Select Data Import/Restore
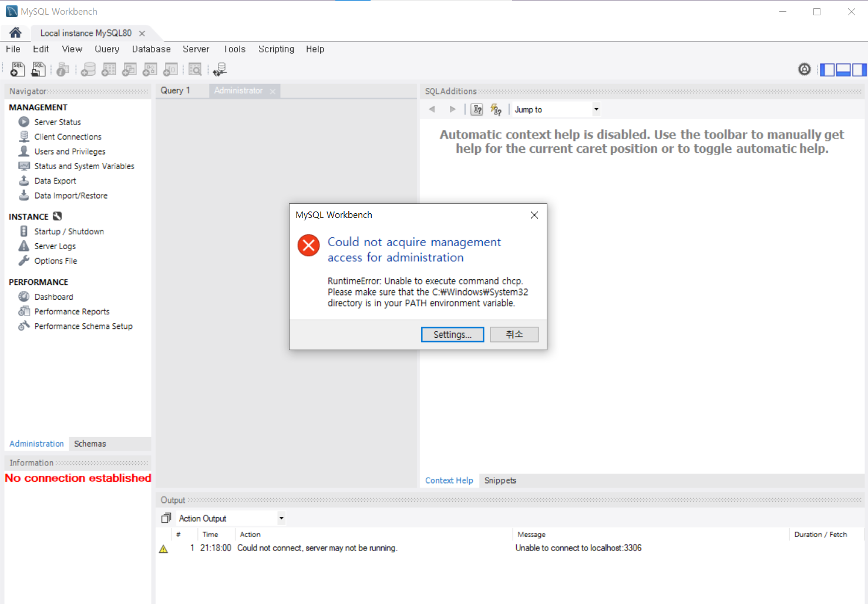This screenshot has width=868, height=604. click(71, 196)
